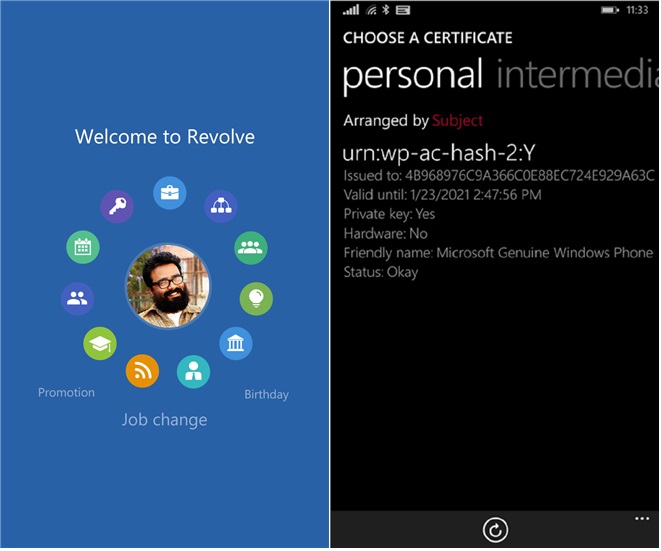Viewport: 661px width, 551px height.
Task: Select the Job change label
Action: (164, 420)
